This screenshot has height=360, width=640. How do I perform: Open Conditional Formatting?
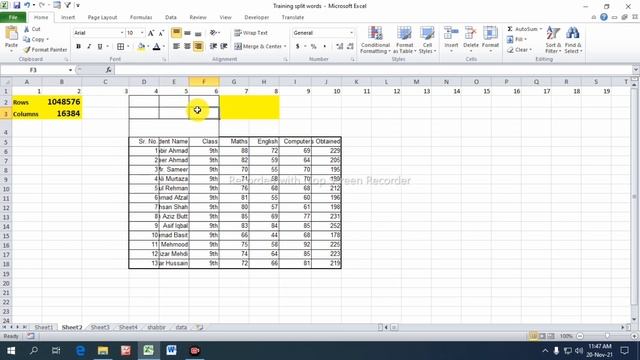point(376,40)
